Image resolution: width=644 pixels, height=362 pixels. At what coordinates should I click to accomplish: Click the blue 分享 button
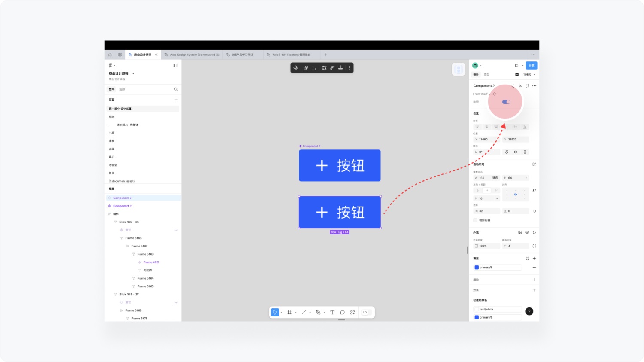pyautogui.click(x=531, y=65)
